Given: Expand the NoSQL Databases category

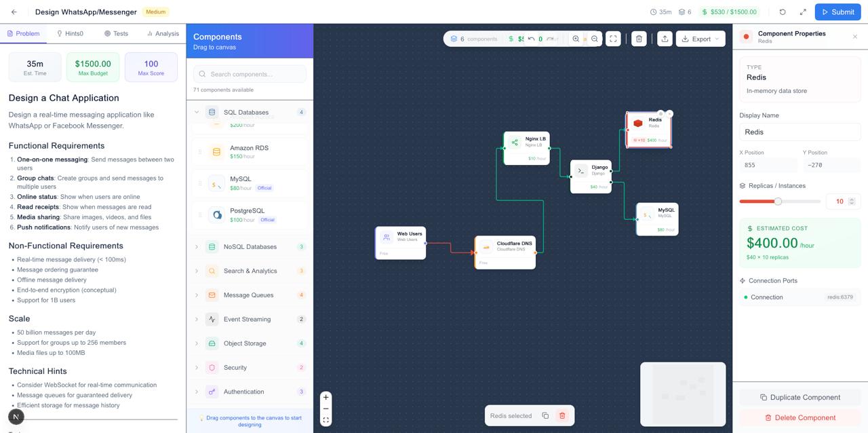Looking at the screenshot, I should click(250, 247).
